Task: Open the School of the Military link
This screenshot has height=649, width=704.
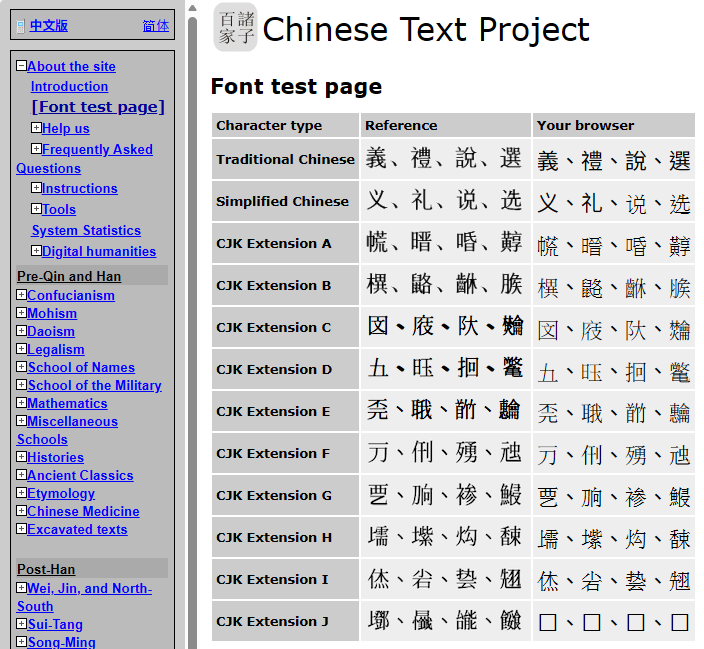Action: click(95, 385)
